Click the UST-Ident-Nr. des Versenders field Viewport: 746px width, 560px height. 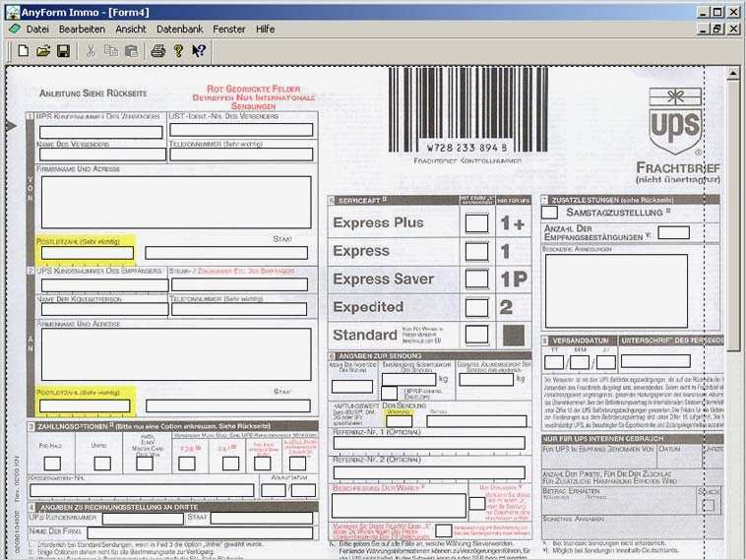[241, 130]
